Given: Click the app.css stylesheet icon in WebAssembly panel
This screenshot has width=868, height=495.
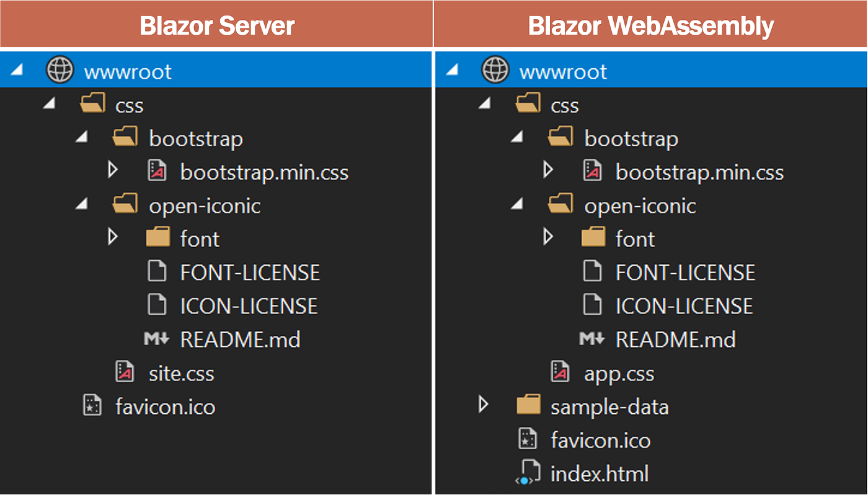Looking at the screenshot, I should pos(560,372).
